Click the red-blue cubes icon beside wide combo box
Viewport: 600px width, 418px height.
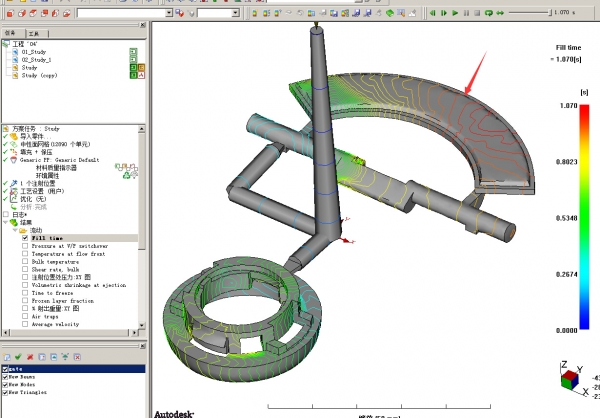point(179,13)
